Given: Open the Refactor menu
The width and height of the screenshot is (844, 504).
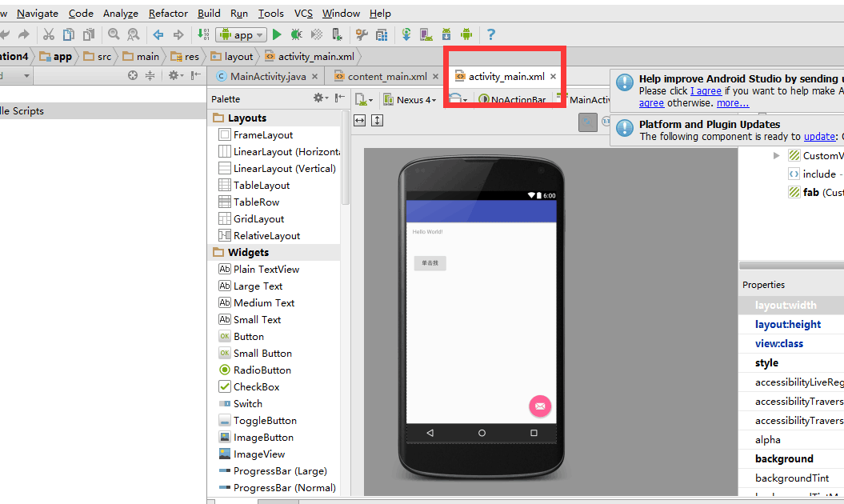Looking at the screenshot, I should click(169, 14).
